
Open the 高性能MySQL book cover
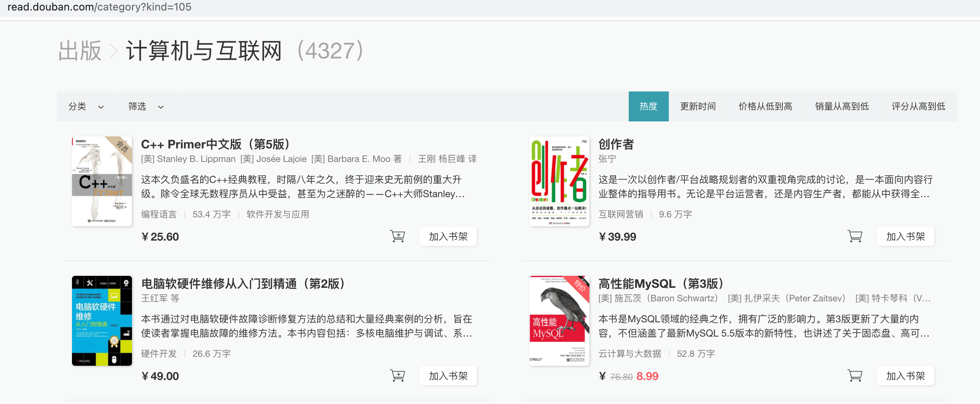(x=559, y=321)
